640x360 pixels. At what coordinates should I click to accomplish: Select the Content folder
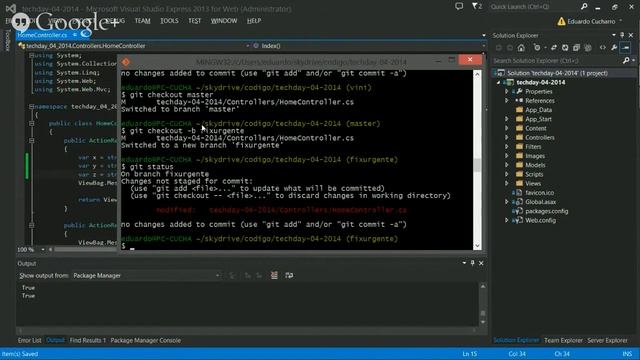tap(535, 128)
